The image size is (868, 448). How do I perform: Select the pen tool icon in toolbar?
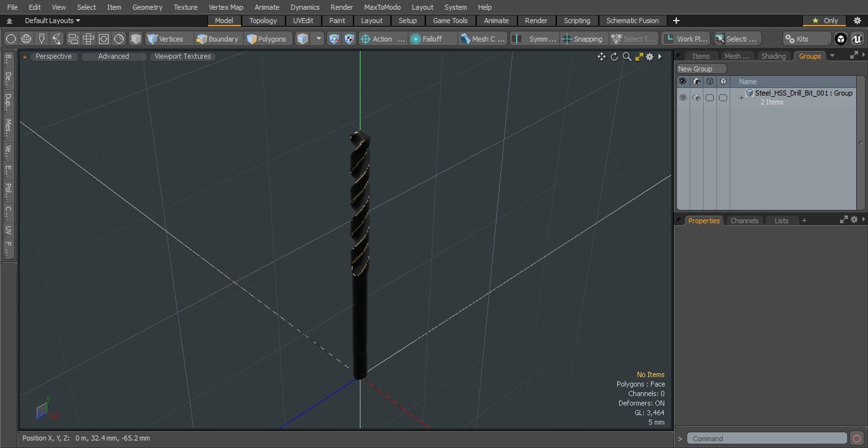click(42, 39)
